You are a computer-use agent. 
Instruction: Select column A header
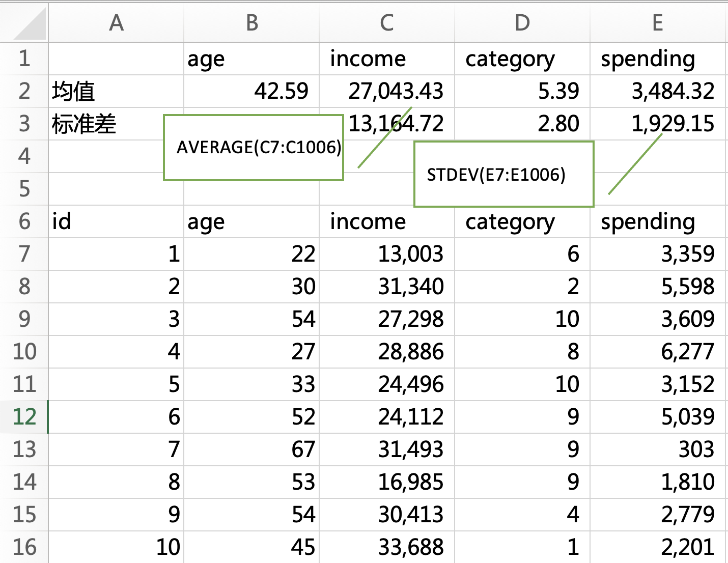click(x=116, y=22)
